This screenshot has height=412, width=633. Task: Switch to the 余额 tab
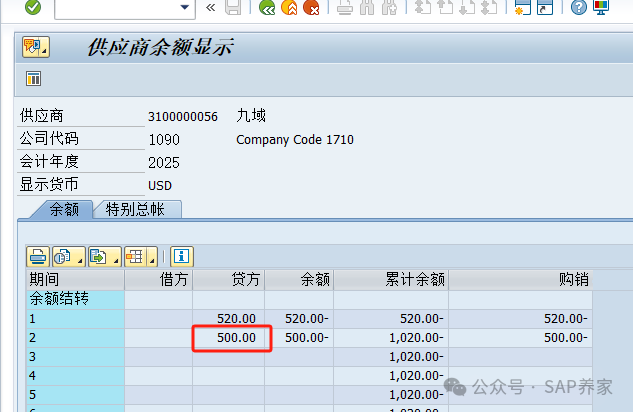point(64,209)
